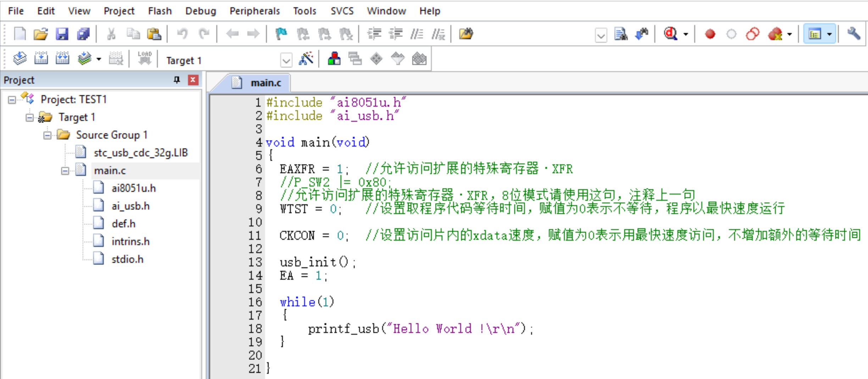Open the Target 1 dropdown list
Viewport: 868px width, 379px height.
point(286,60)
